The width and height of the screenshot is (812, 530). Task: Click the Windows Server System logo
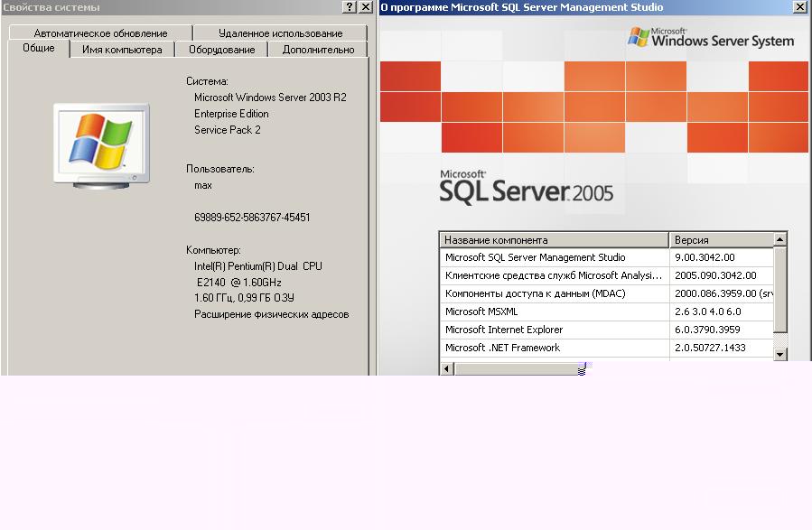tap(712, 37)
